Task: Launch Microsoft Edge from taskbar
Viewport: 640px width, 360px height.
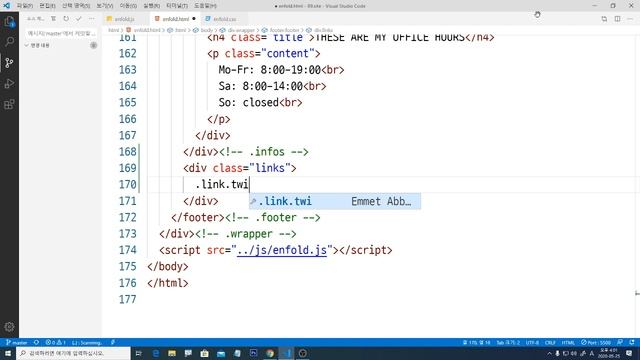Action: (x=156, y=353)
